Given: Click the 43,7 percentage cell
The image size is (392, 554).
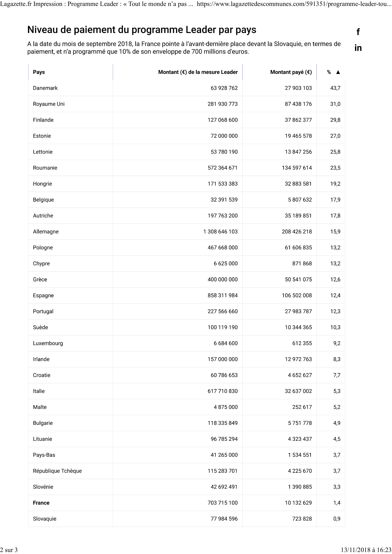Looking at the screenshot, I should 335,88.
